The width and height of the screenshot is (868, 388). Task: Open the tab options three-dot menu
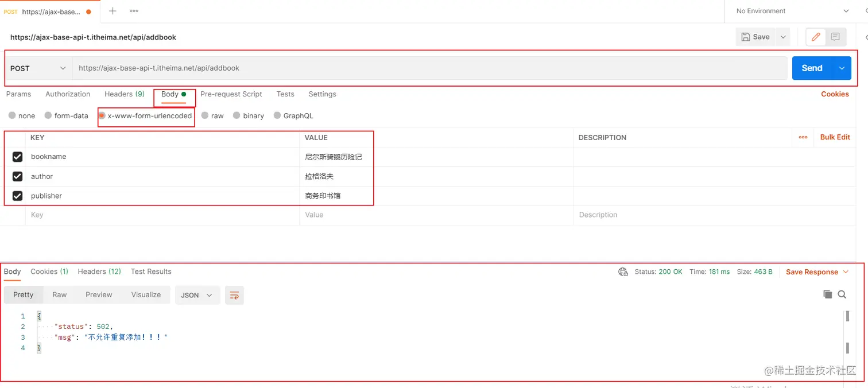coord(134,11)
